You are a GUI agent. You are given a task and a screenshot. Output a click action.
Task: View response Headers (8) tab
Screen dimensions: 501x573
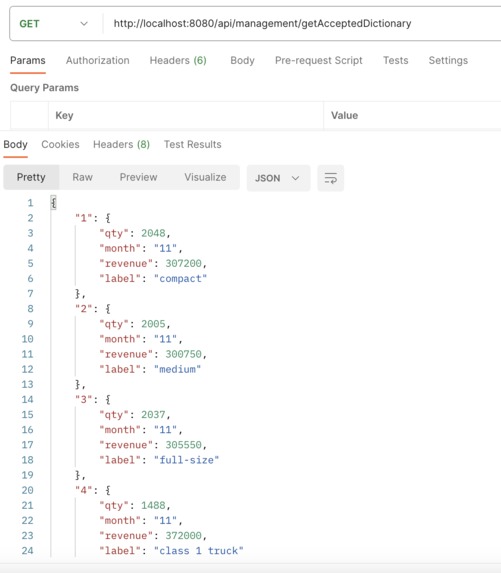tap(121, 144)
